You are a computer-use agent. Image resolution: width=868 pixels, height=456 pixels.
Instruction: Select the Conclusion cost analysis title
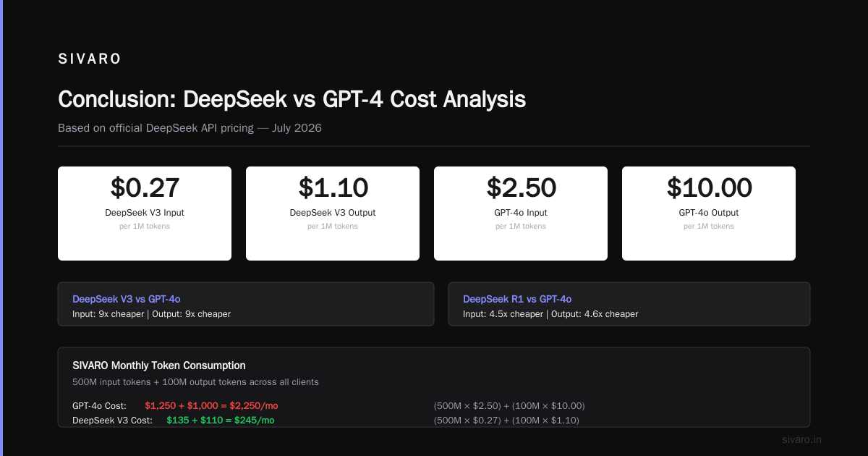pos(292,99)
